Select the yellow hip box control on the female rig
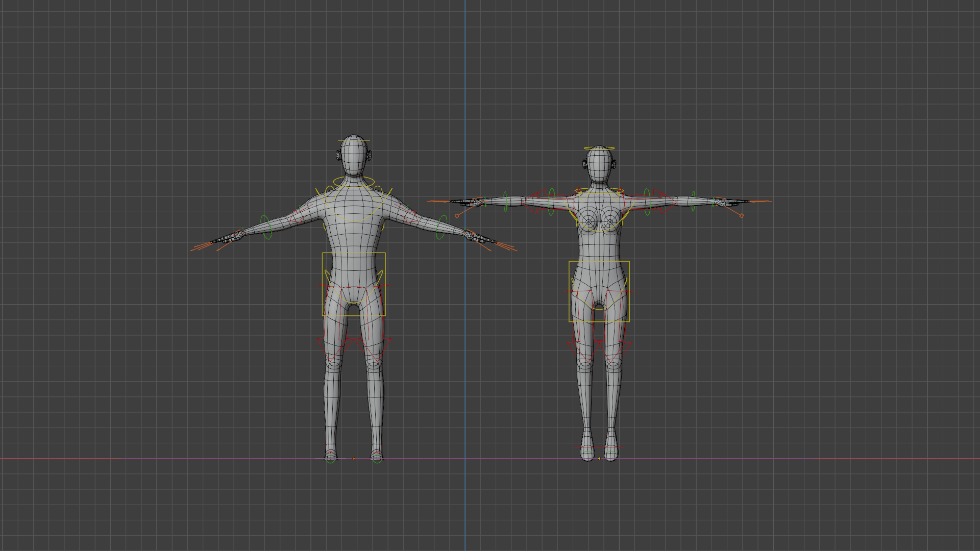 (x=568, y=291)
